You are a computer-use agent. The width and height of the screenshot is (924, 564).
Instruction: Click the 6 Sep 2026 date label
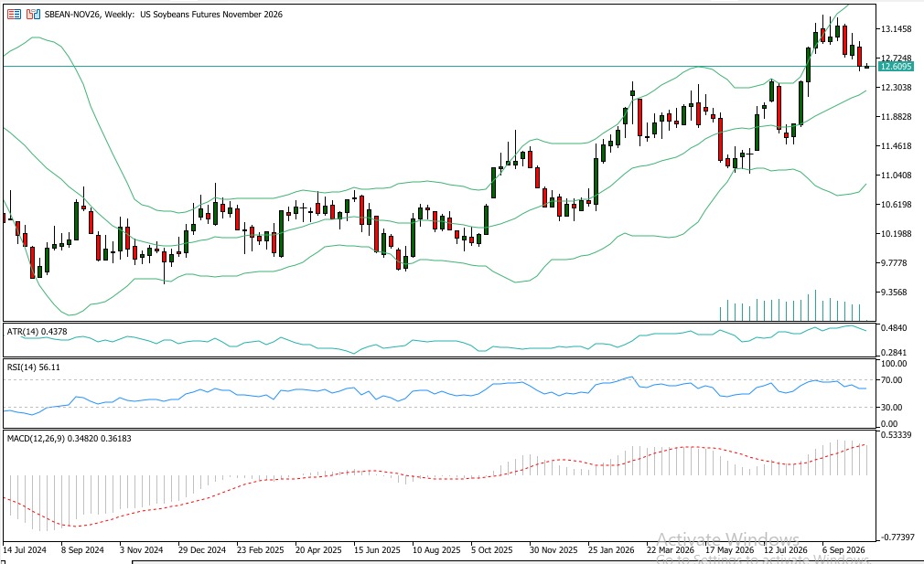point(843,550)
